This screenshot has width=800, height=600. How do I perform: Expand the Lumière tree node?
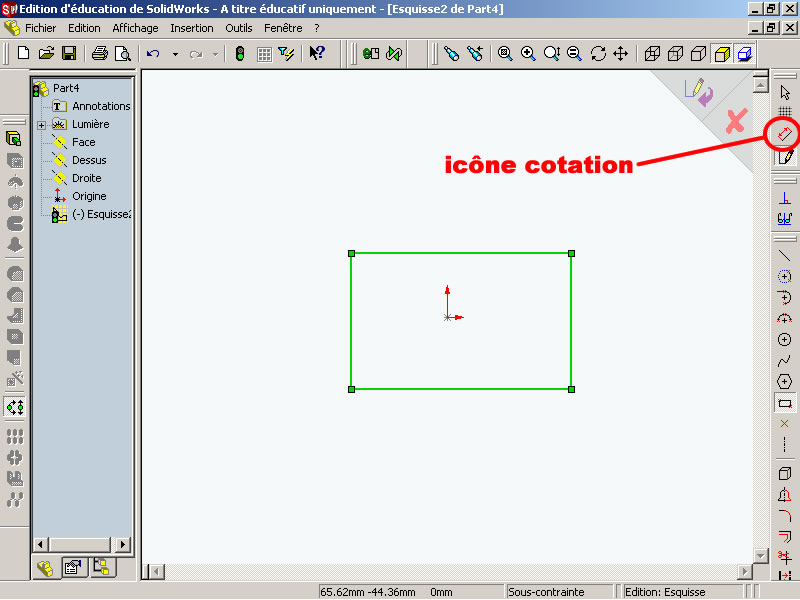(x=41, y=124)
